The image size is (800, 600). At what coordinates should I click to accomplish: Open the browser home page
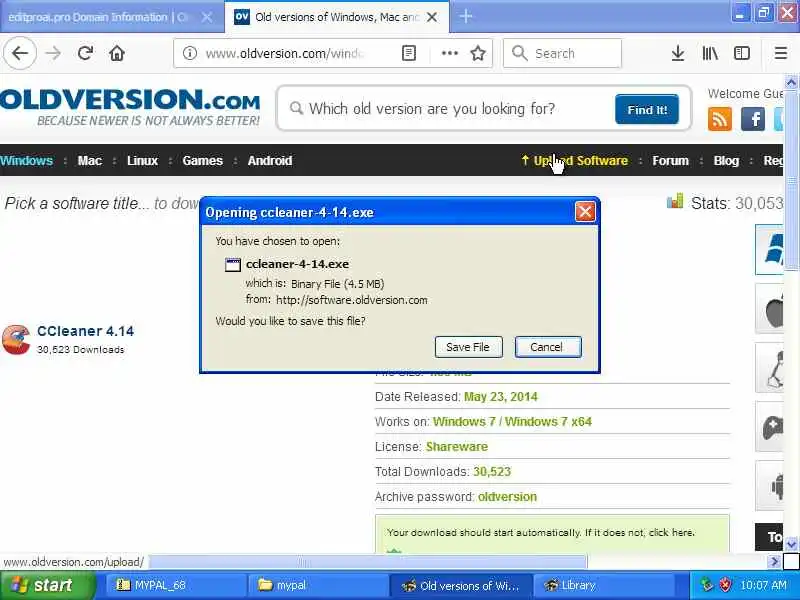tap(117, 53)
